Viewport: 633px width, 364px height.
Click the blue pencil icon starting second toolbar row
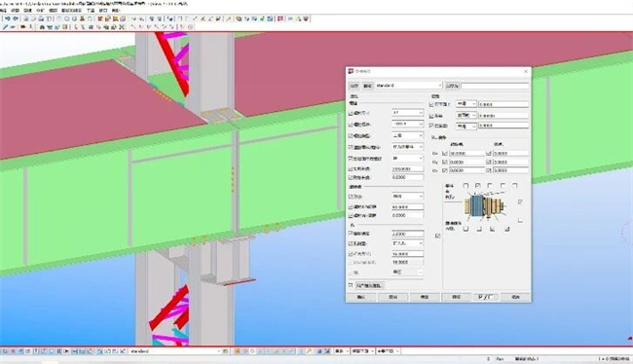[5, 27]
